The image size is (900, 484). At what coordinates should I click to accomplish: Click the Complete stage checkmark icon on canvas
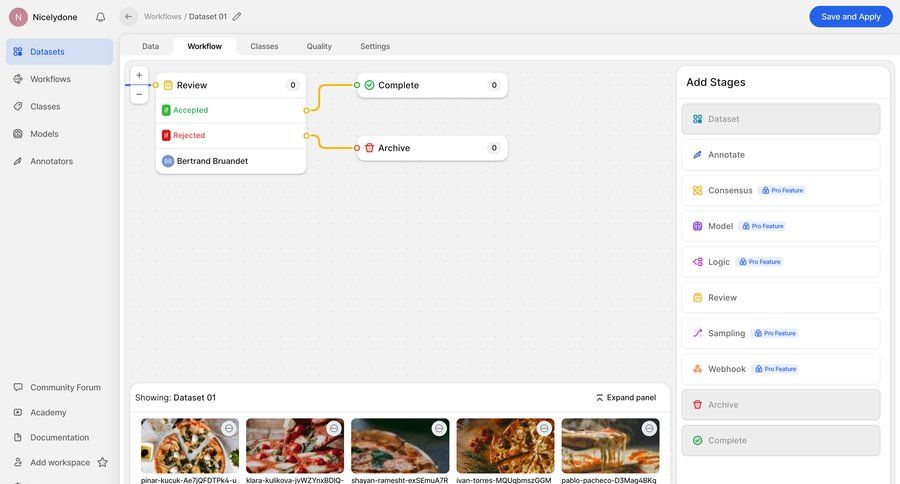point(369,85)
